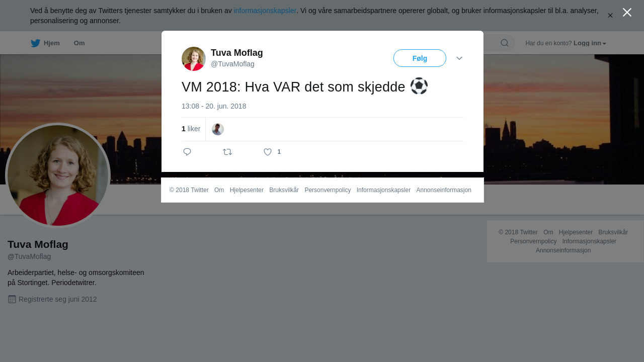Viewport: 644px width, 362px height.
Task: Click the Personvernpolicy link in modal footer
Action: tap(328, 190)
